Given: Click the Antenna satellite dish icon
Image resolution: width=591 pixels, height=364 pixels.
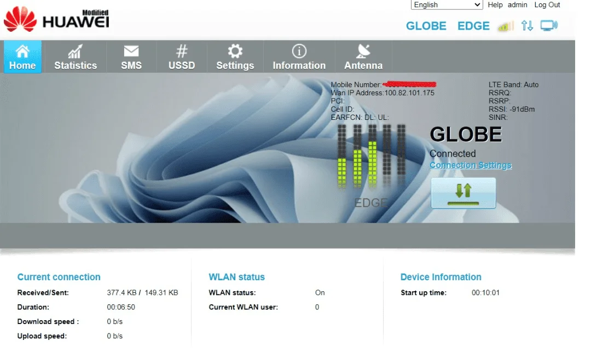Looking at the screenshot, I should [363, 51].
